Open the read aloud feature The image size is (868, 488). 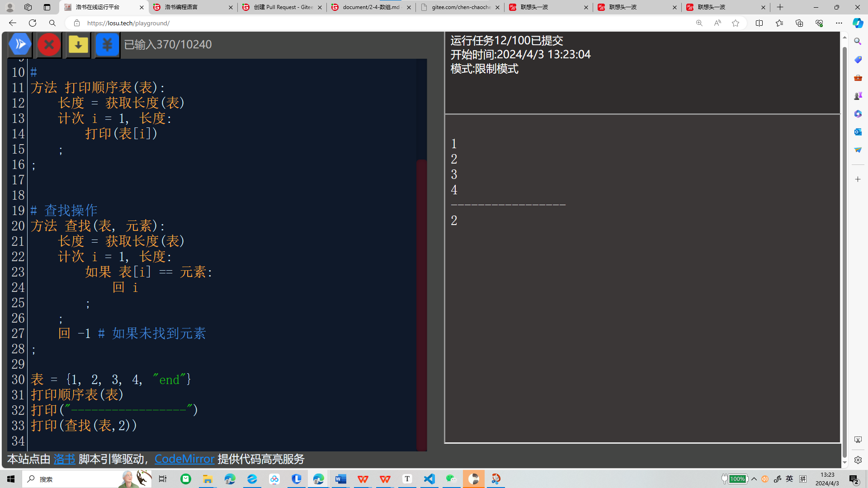(x=717, y=23)
